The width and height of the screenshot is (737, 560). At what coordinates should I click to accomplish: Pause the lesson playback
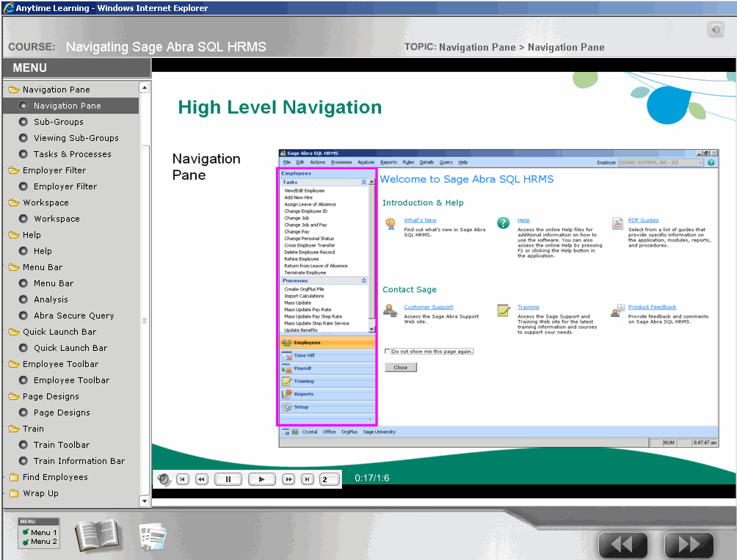pyautogui.click(x=228, y=479)
